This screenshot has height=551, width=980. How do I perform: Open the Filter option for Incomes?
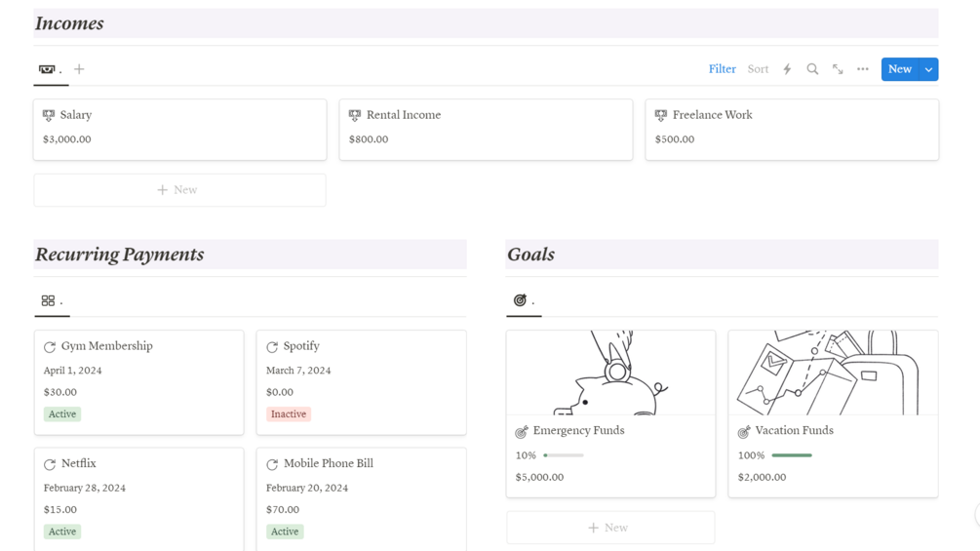click(722, 69)
